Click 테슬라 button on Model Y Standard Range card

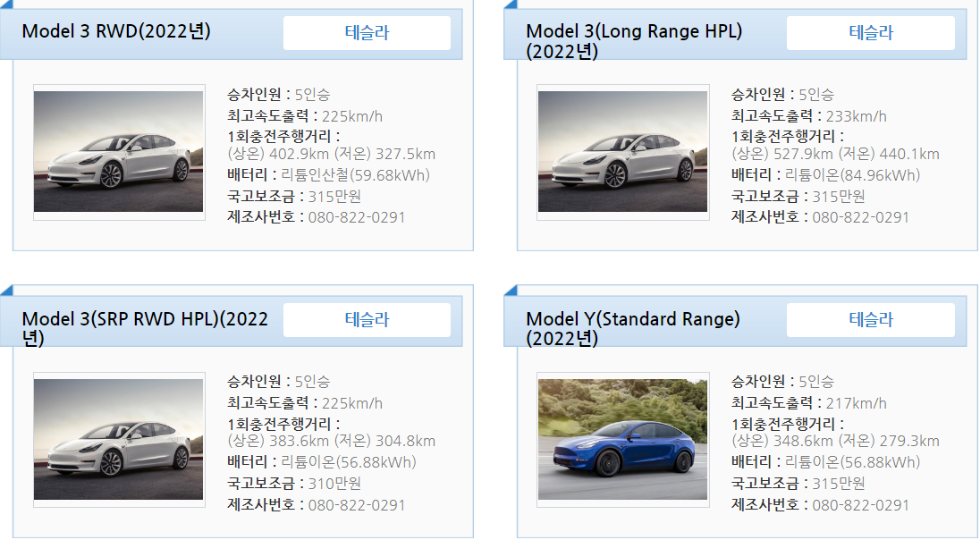(x=871, y=320)
